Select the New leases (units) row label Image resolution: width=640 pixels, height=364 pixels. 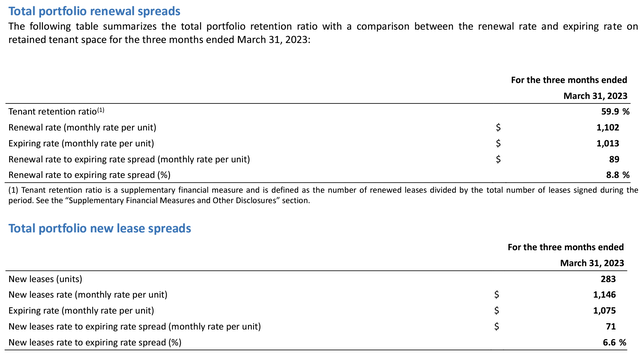point(45,279)
